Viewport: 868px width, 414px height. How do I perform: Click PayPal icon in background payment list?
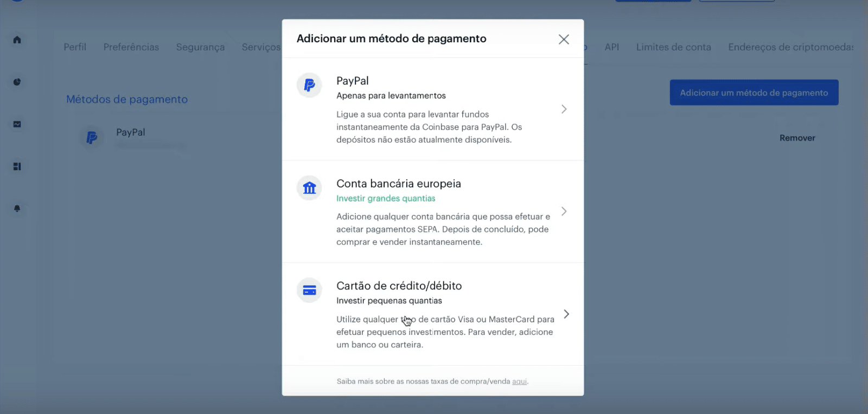(x=92, y=138)
